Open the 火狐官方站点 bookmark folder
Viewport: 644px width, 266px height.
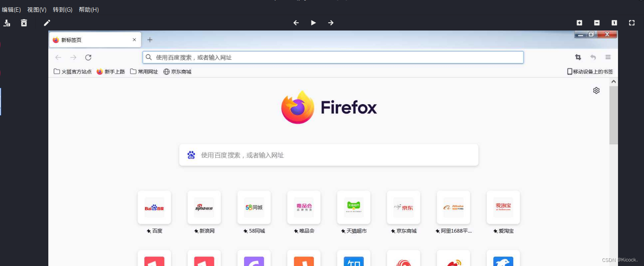(x=73, y=72)
